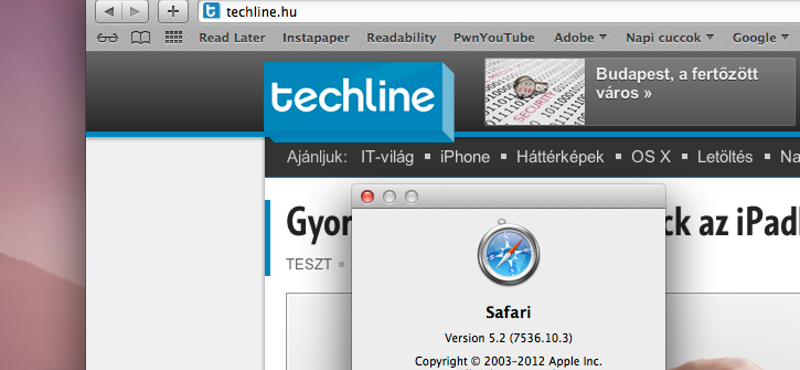Minimize the About Safari window

tap(389, 197)
